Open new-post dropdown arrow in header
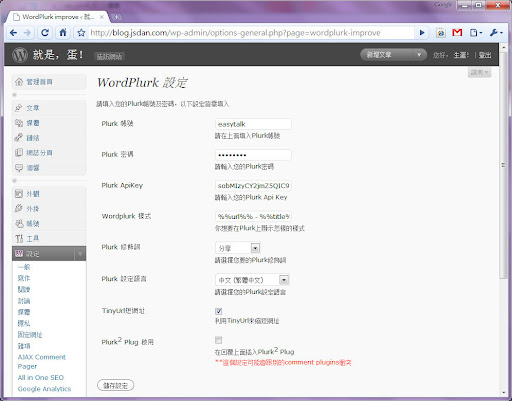Screen dimensions: 512x401 (419, 55)
